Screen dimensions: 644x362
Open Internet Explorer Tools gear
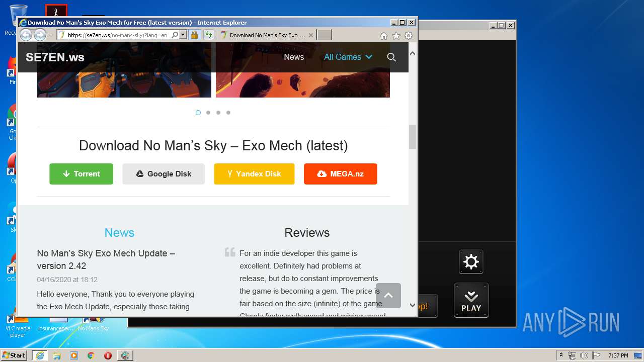pos(409,36)
